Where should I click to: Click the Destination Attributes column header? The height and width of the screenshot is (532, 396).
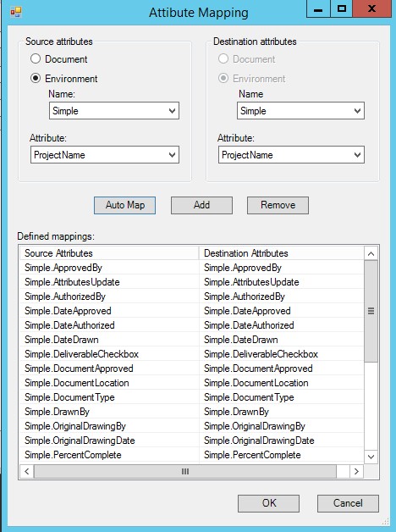[281, 253]
